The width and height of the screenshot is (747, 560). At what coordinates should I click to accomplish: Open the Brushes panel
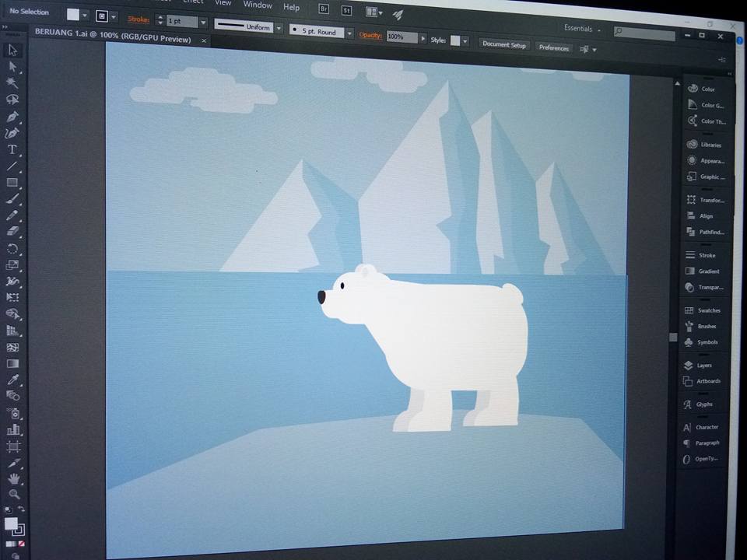[x=701, y=326]
